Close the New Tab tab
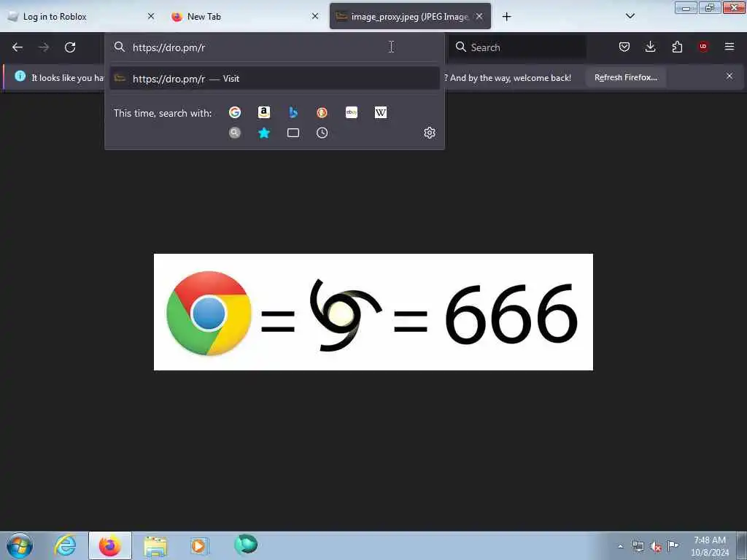The height and width of the screenshot is (560, 747). click(315, 16)
